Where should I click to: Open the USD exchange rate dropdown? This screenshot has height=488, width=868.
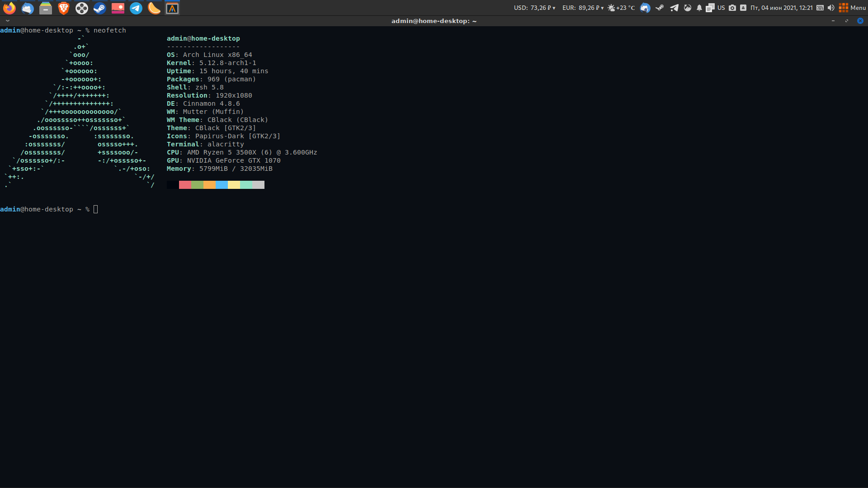[x=534, y=8]
